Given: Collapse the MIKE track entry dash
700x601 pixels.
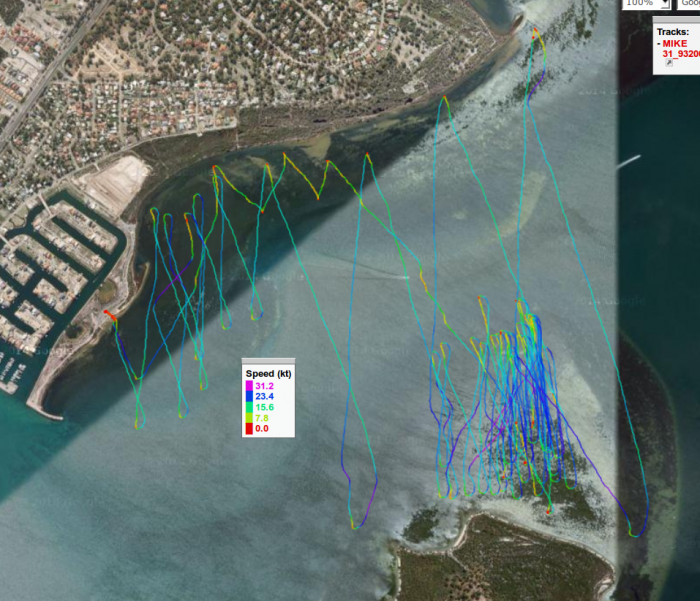Looking at the screenshot, I should coord(659,44).
